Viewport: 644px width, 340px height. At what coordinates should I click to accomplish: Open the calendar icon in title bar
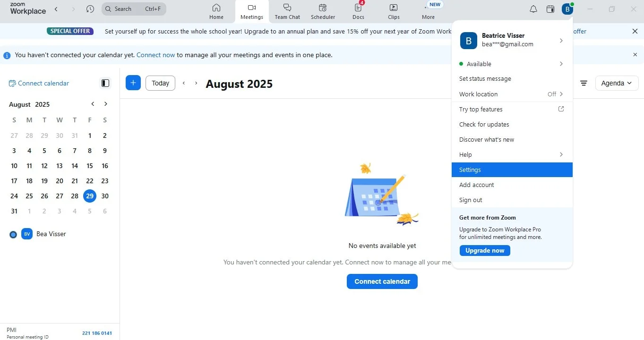[550, 9]
